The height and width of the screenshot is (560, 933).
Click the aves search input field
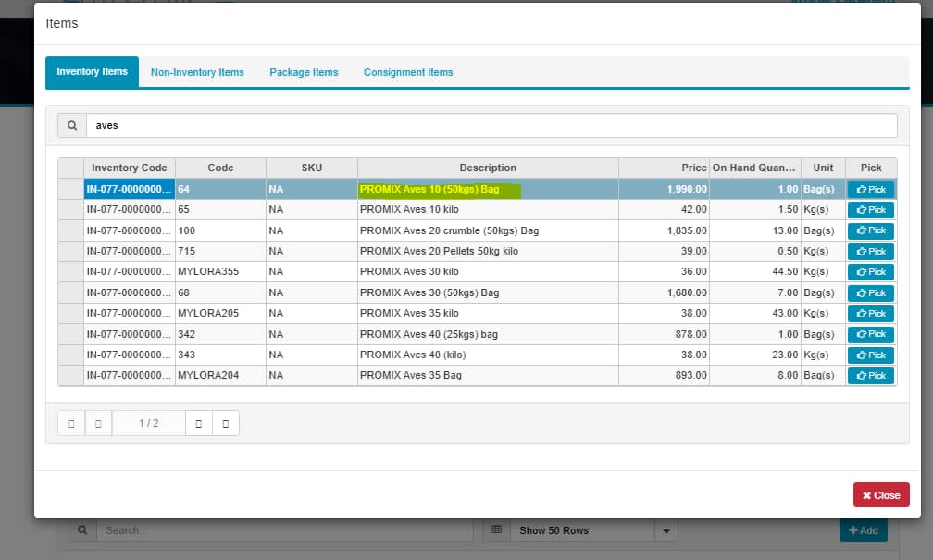[491, 126]
